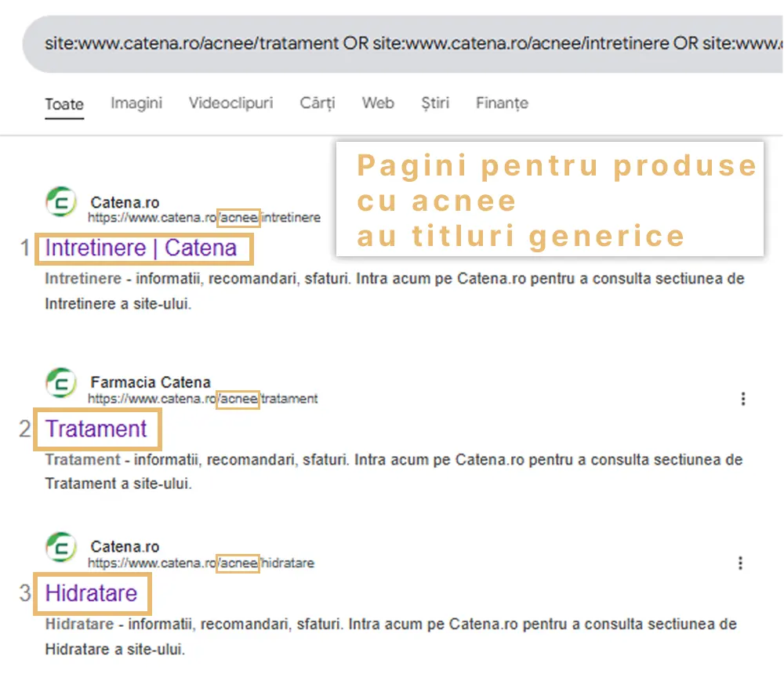
Task: Open the 'Intretinere | Catena' result title
Action: click(141, 248)
